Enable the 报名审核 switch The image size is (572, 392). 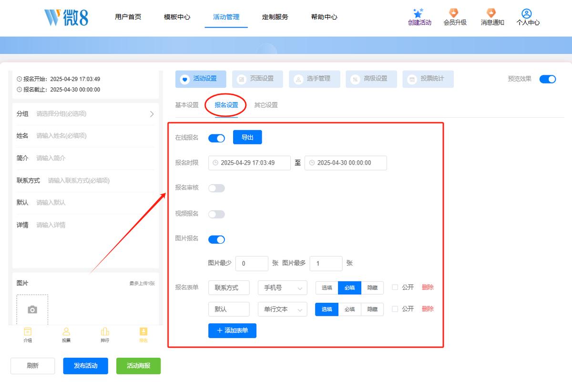[216, 188]
